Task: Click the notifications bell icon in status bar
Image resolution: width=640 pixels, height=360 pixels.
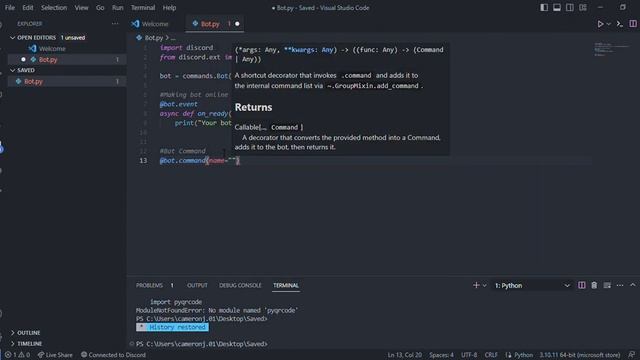Action: [x=631, y=355]
